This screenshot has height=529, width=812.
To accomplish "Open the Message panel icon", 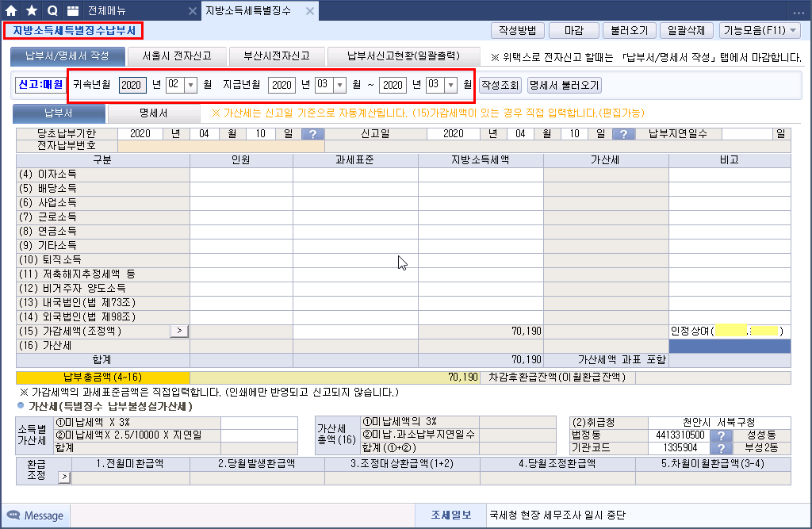I will (x=13, y=516).
